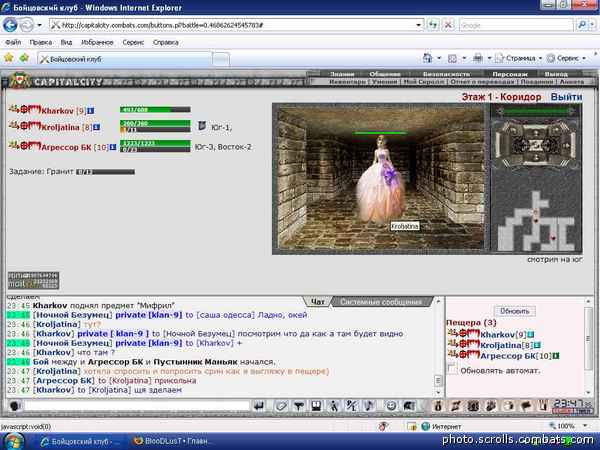
Task: Click the shield icon beside Юг-1
Action: 202,126
